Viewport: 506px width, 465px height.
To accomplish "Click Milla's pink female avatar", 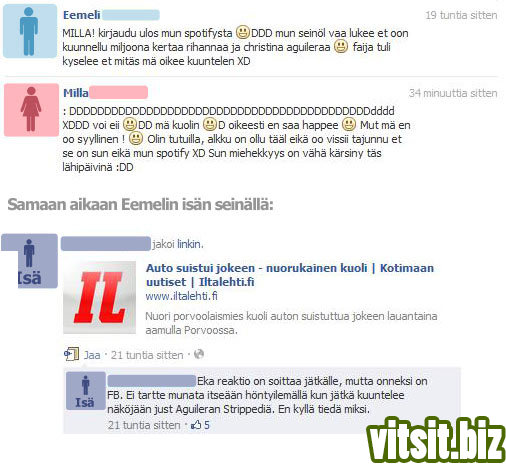I will 31,110.
